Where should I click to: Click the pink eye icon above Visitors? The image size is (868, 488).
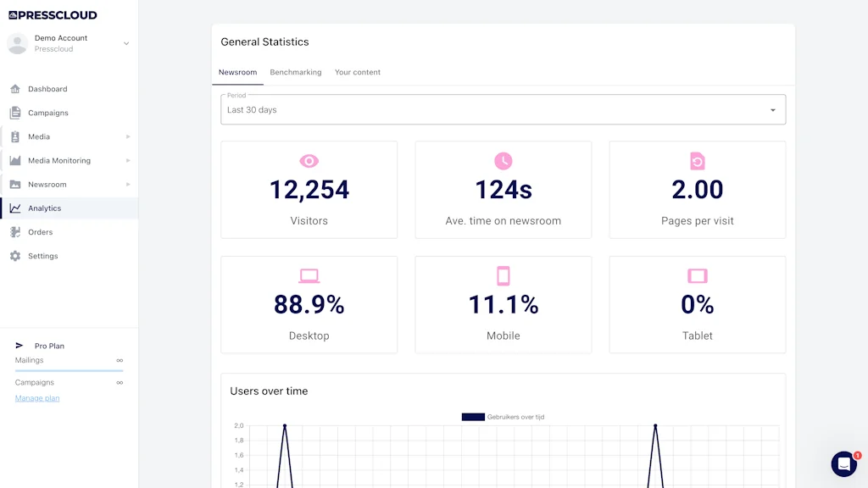tap(309, 161)
